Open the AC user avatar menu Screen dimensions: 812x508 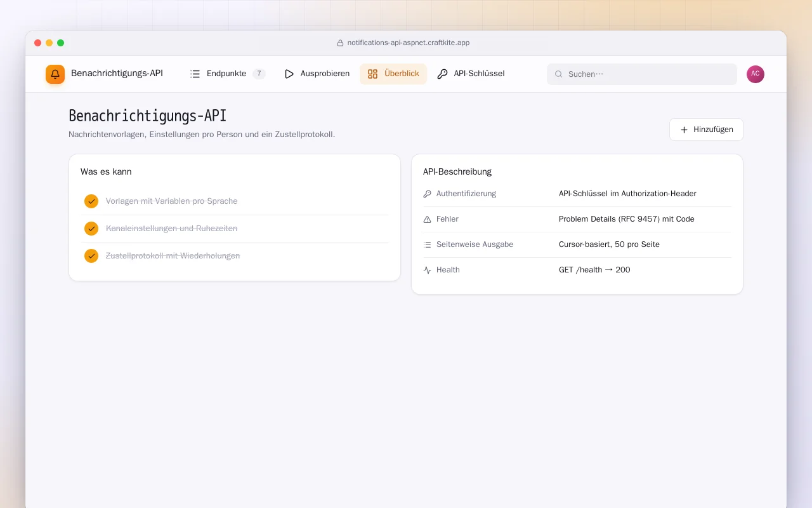point(756,74)
